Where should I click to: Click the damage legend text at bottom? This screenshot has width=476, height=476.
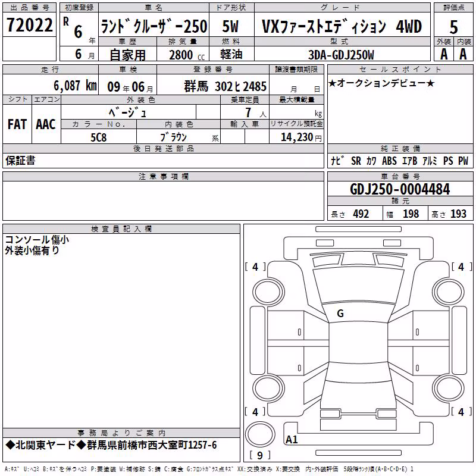coord(209,469)
